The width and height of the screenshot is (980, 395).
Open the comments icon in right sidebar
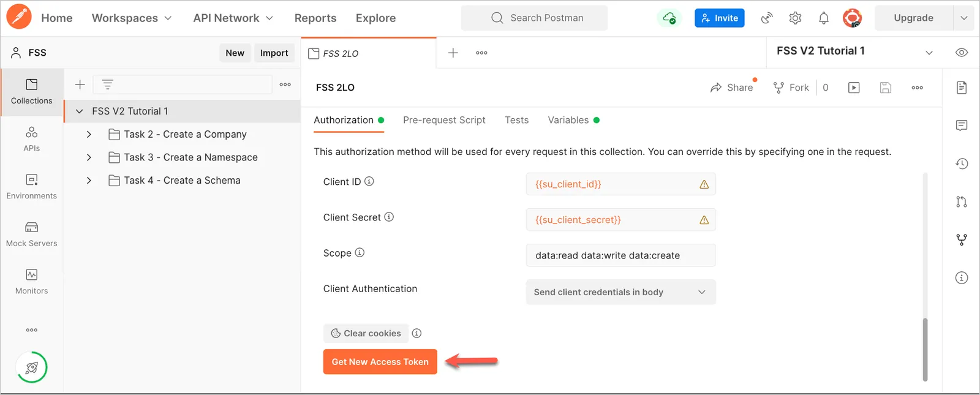tap(962, 126)
